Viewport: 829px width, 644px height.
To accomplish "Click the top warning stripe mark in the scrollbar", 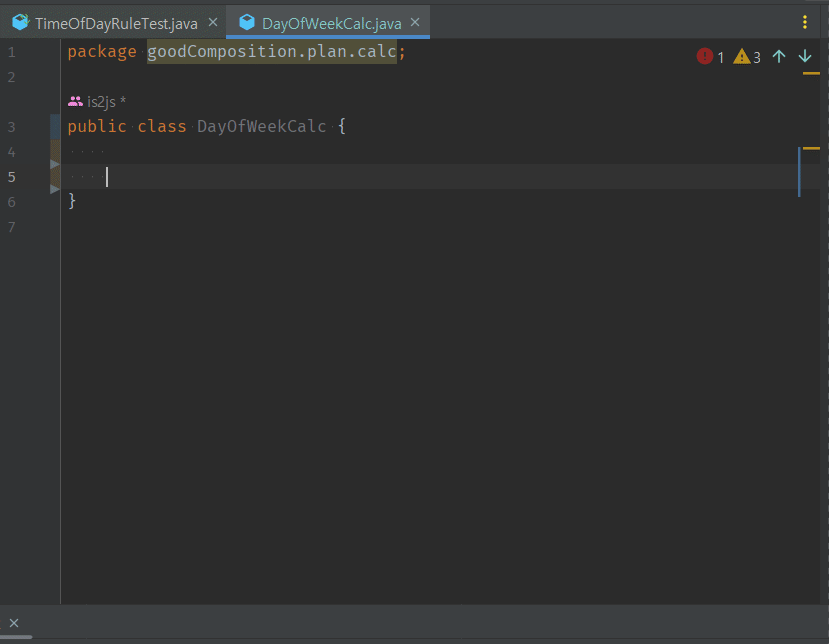I will pyautogui.click(x=811, y=73).
